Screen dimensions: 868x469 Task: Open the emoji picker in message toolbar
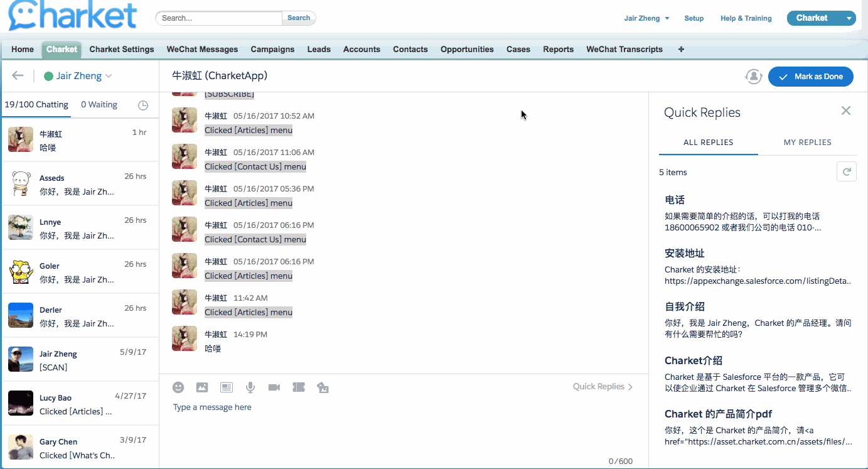(x=178, y=387)
